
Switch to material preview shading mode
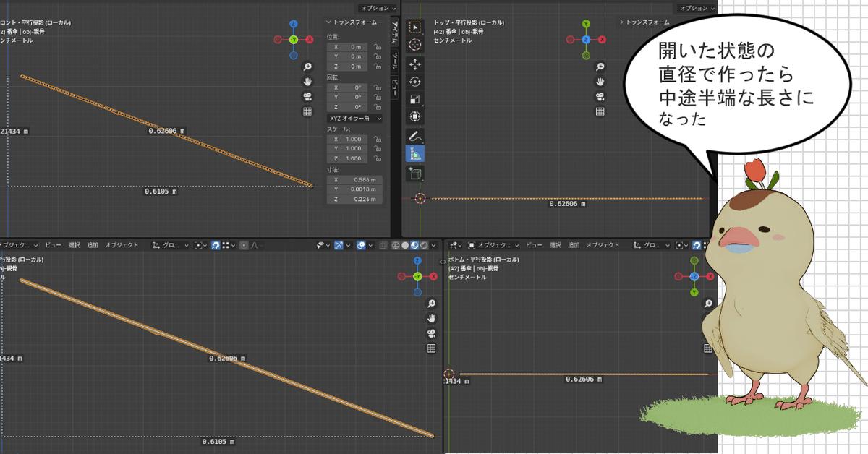[415, 245]
